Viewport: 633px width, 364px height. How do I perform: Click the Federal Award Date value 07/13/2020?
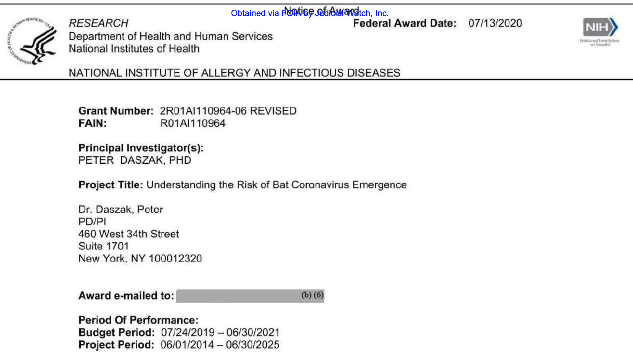pos(495,23)
